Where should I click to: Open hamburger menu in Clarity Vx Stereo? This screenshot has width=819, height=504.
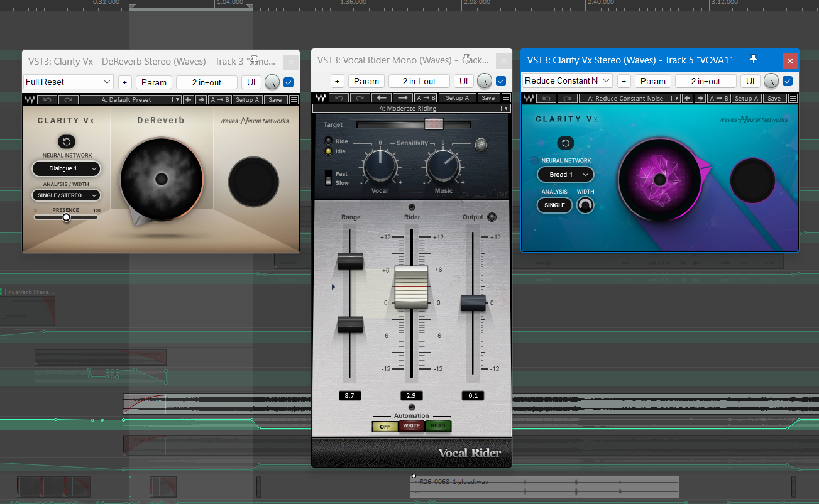(x=792, y=98)
